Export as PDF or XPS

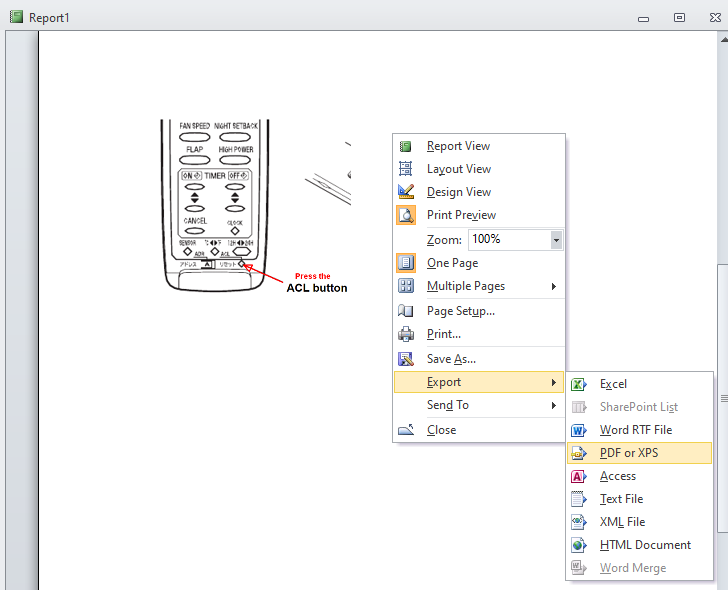point(639,453)
